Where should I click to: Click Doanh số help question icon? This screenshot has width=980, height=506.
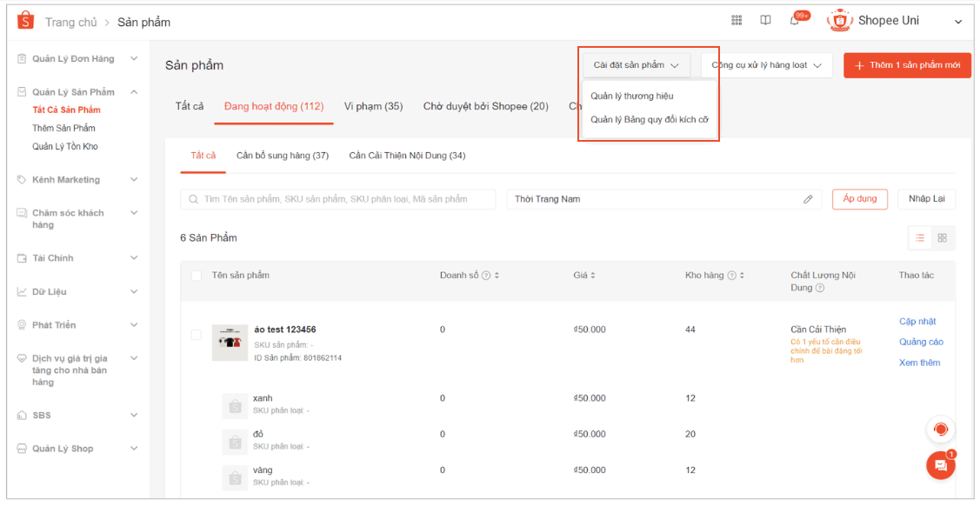coord(485,276)
